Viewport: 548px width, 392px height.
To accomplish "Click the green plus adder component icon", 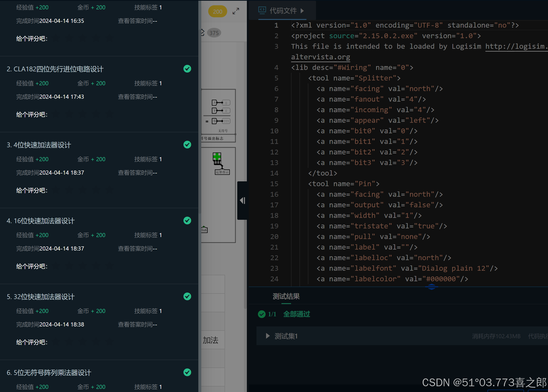I will click(x=217, y=157).
